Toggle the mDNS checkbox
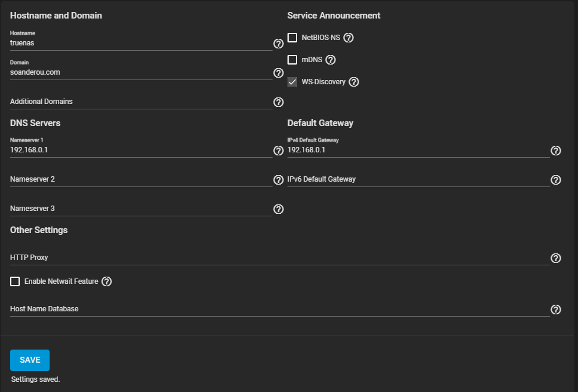The width and height of the screenshot is (578, 392). (x=292, y=60)
